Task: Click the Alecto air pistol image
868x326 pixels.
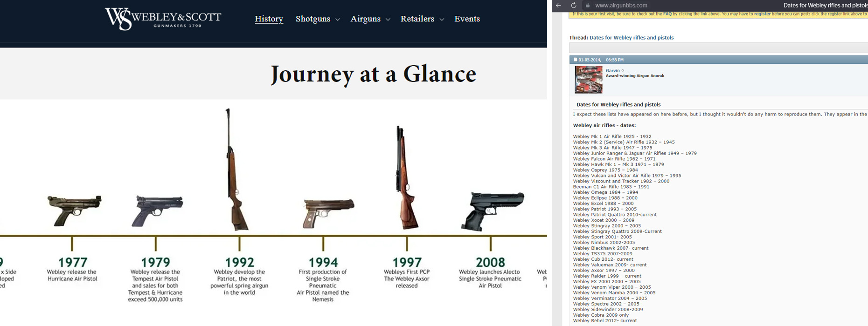Action: 493,211
